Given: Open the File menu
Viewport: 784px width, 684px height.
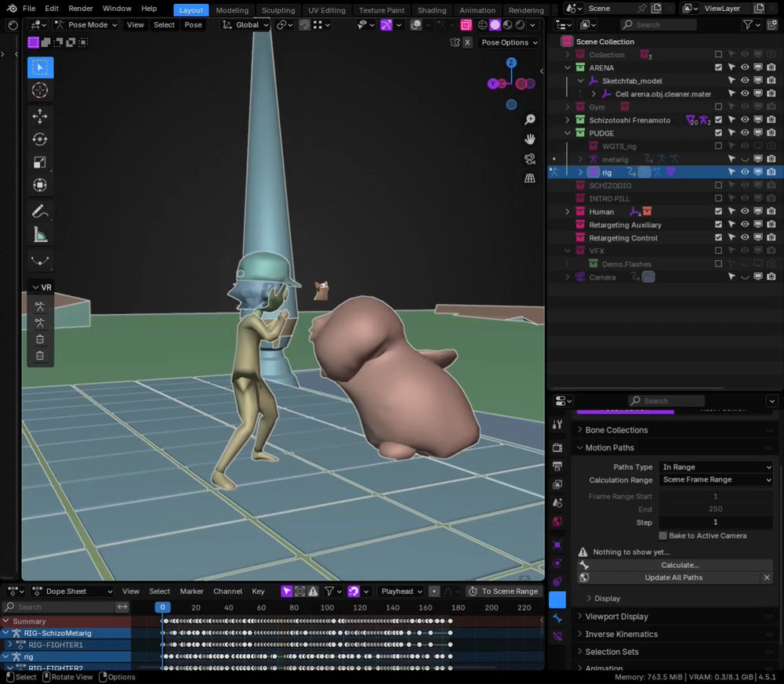Looking at the screenshot, I should 29,9.
